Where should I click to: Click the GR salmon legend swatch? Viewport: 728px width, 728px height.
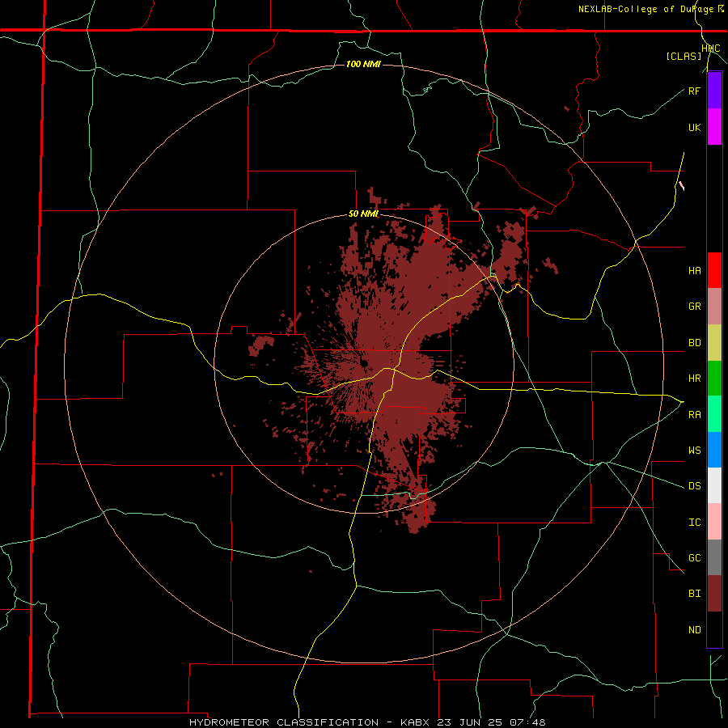[x=714, y=307]
